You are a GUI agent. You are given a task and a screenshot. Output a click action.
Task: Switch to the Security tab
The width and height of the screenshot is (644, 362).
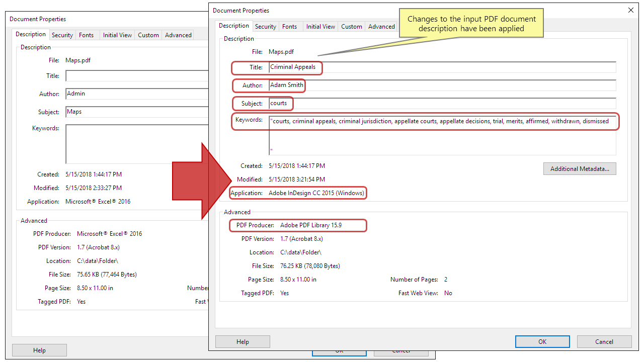pos(265,26)
